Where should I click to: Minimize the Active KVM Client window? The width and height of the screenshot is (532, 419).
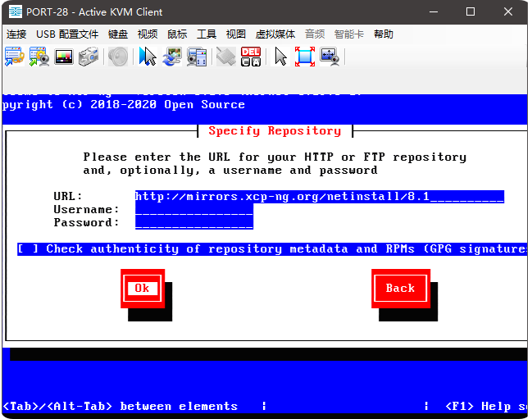(434, 11)
